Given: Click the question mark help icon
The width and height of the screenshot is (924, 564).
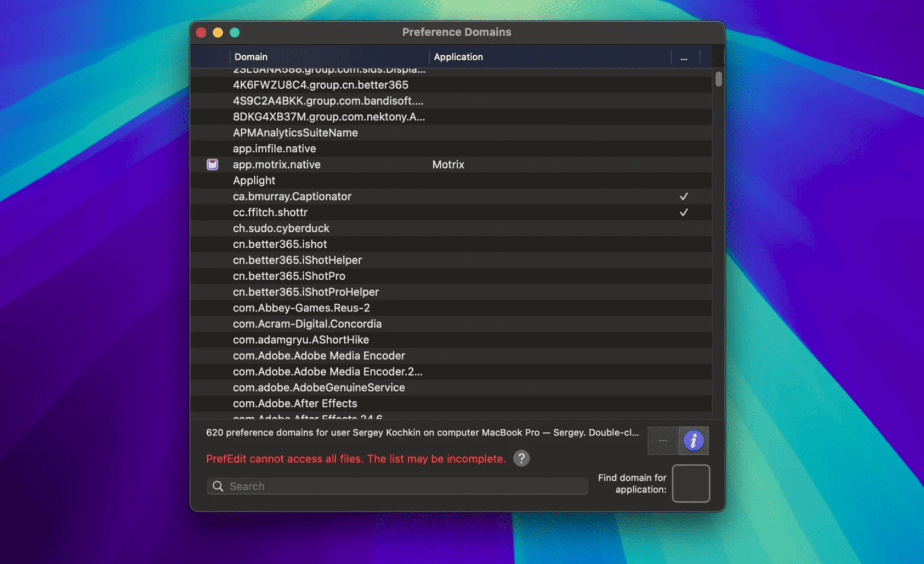Looking at the screenshot, I should (x=521, y=458).
